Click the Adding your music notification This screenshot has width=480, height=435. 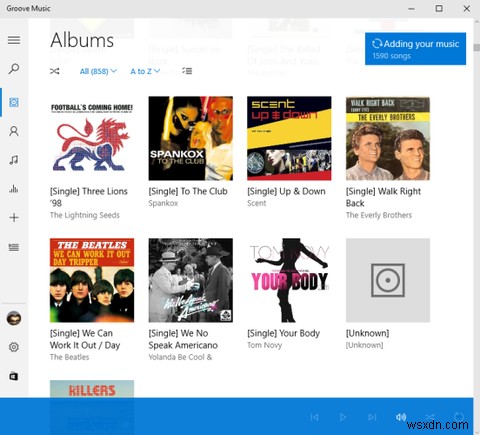(415, 49)
